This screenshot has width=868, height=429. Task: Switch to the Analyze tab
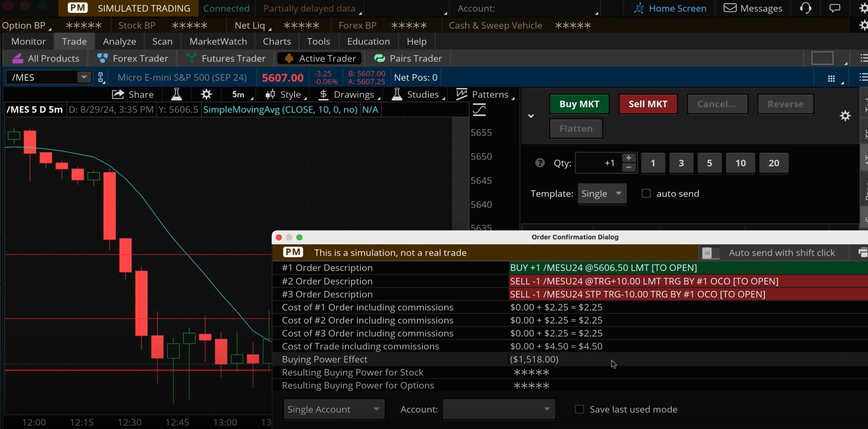[119, 41]
